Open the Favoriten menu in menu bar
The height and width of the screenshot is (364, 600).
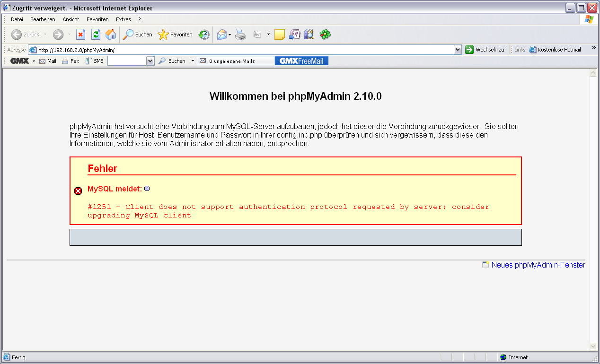97,19
